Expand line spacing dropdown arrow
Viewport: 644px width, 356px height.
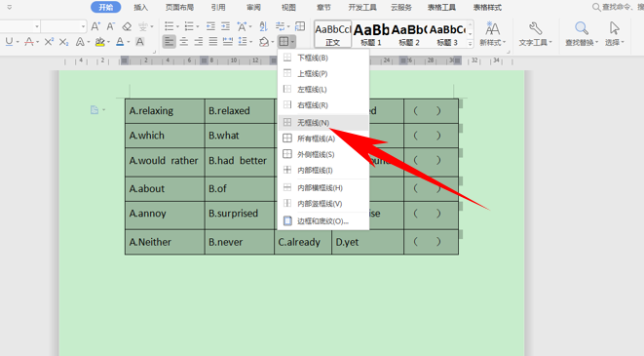tap(250, 42)
